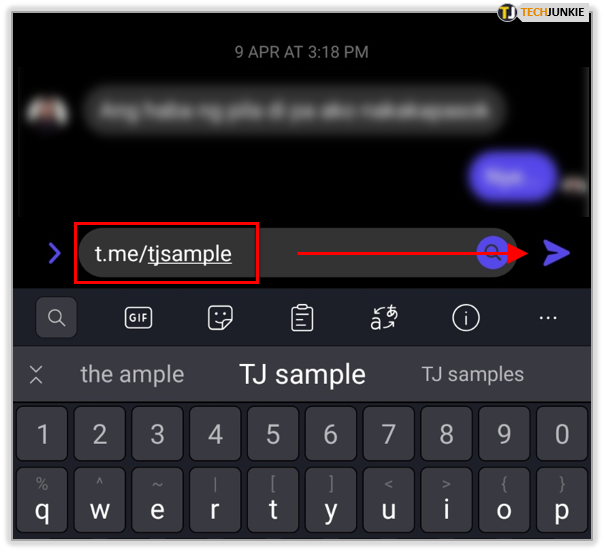
Task: Collapse the suggestion bar arrows
Action: pos(36,374)
